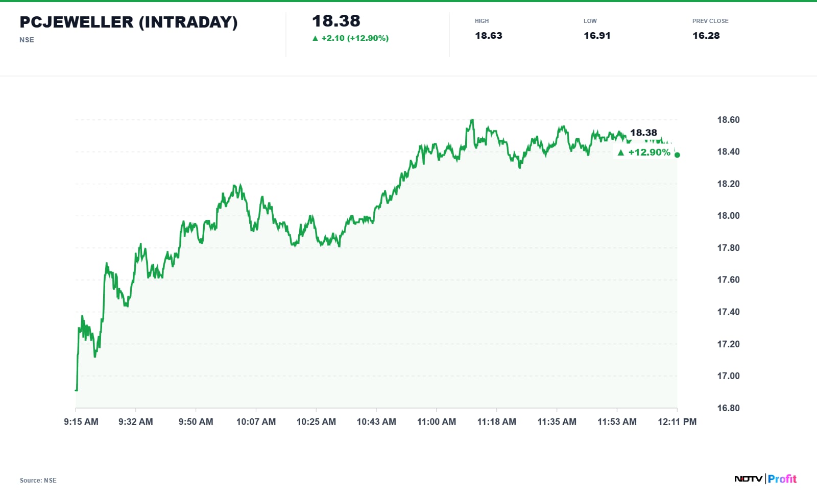
Task: Click the 18.20 y-axis label
Action: tap(728, 184)
